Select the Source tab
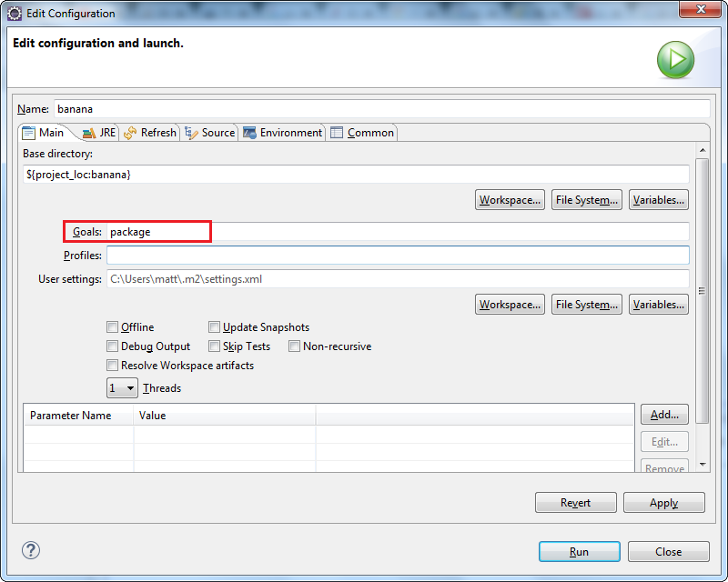 point(210,133)
